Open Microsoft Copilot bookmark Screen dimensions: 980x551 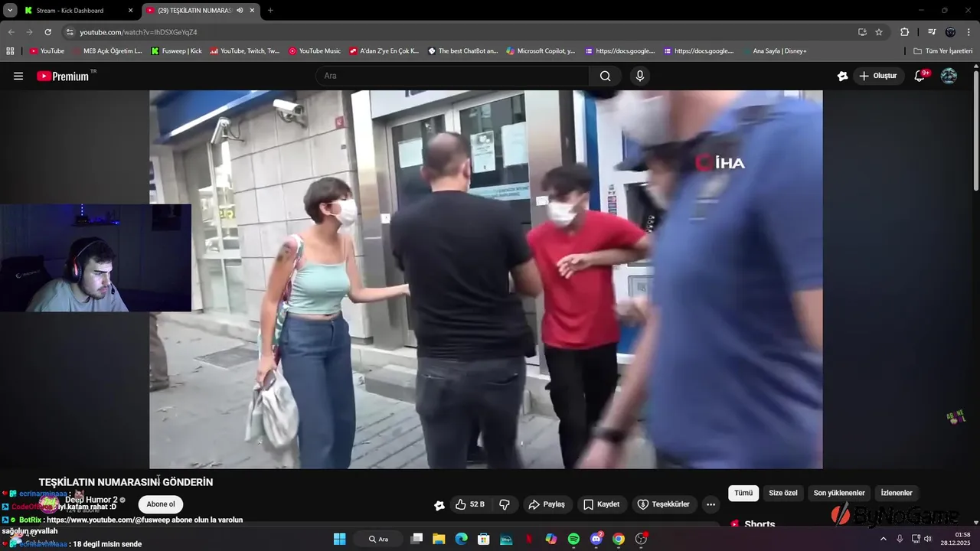(x=540, y=51)
